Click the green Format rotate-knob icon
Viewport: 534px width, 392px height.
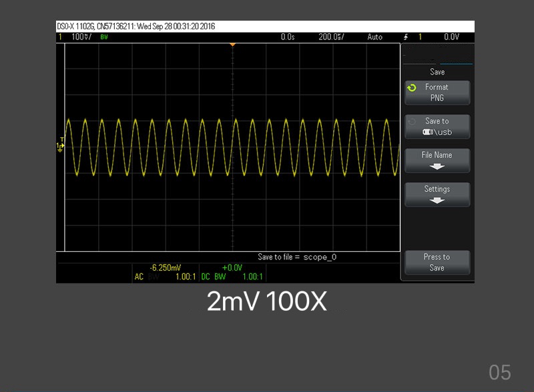point(413,87)
